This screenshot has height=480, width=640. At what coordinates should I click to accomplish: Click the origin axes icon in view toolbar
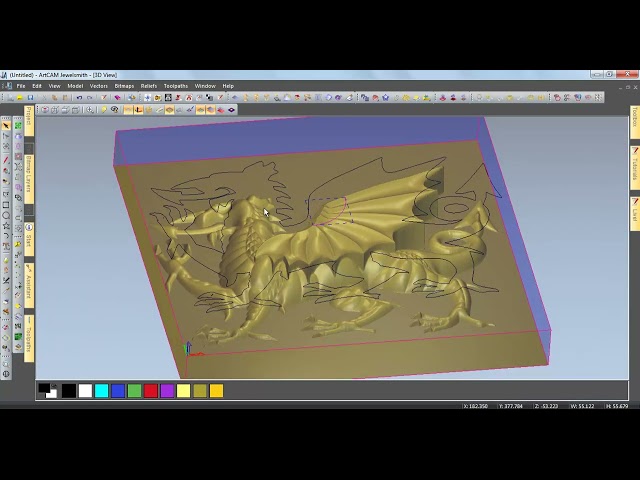(x=138, y=110)
